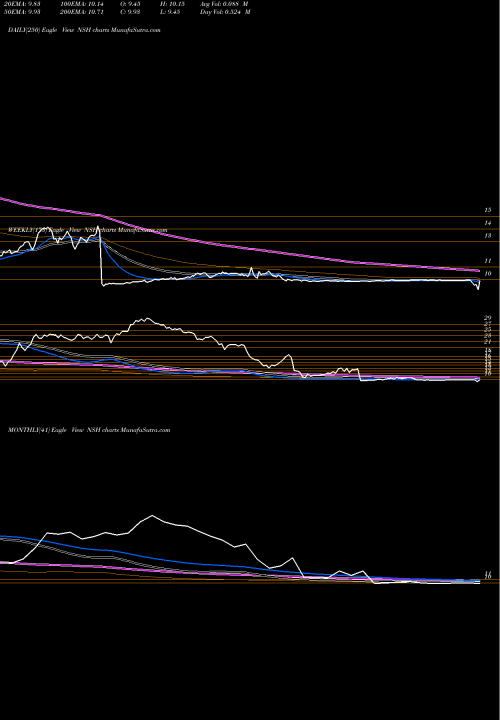This screenshot has width=500, height=720.
Task: Click the MONTHLY Eagle View chart title
Action: (89, 430)
